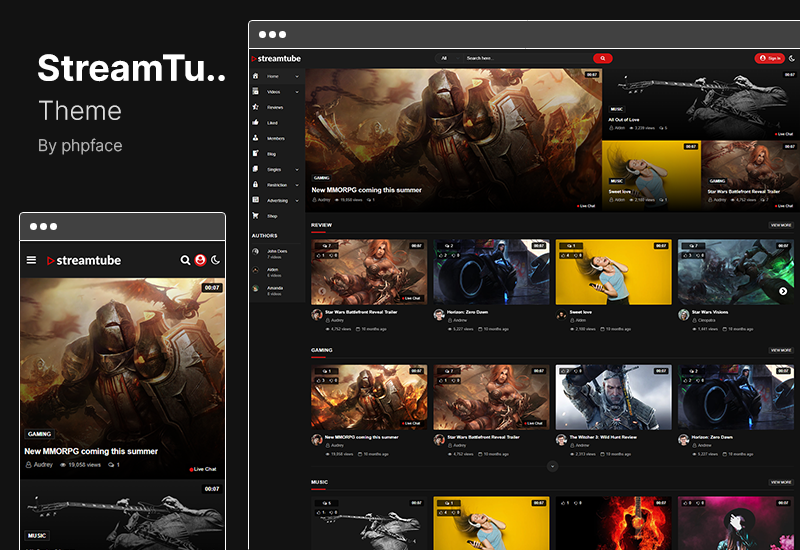Tap the red user account icon in the mobile preview

[200, 260]
